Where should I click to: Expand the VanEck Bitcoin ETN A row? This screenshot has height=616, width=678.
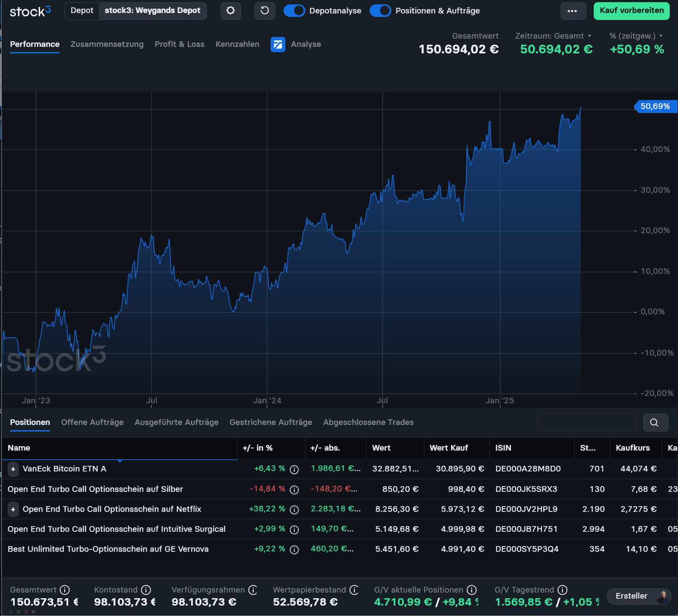[13, 469]
